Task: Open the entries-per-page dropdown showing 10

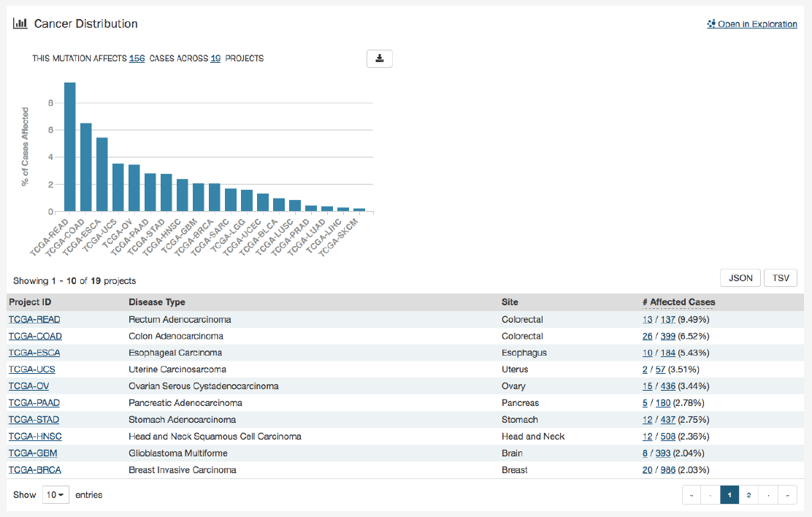Action: [55, 495]
